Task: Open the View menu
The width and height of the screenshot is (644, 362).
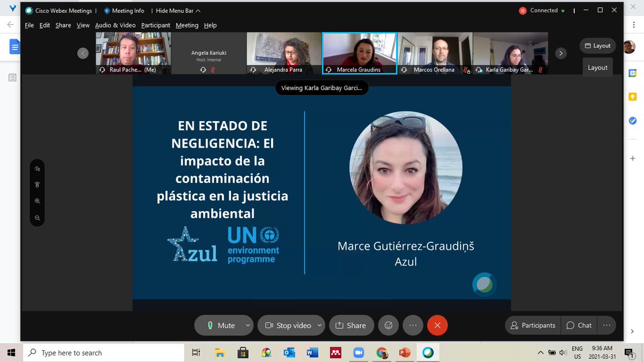Action: (x=83, y=25)
